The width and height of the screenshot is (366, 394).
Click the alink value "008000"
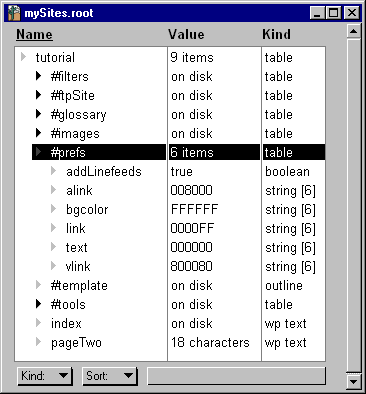[x=191, y=190]
